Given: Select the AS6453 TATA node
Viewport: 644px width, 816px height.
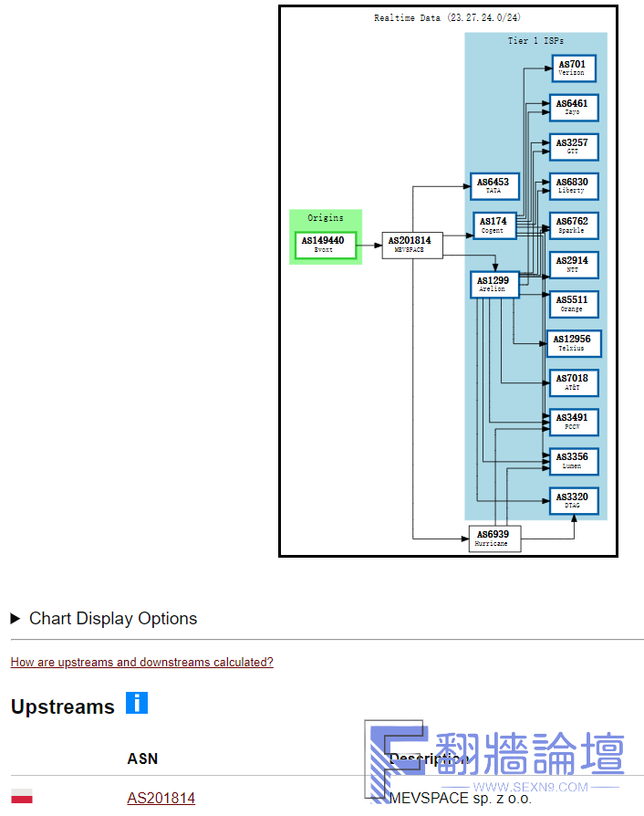Looking at the screenshot, I should click(x=494, y=186).
